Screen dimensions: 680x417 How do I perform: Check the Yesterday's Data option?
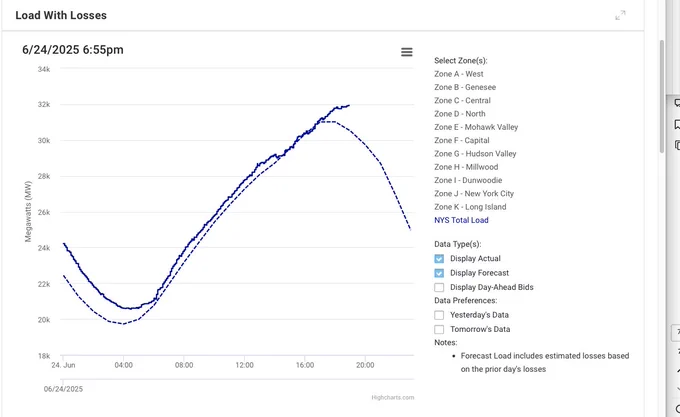tap(439, 315)
